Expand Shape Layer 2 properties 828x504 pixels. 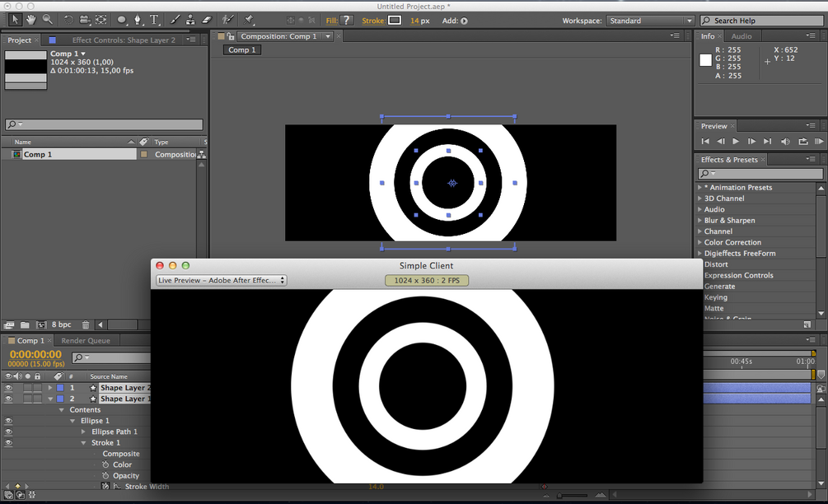pyautogui.click(x=51, y=388)
